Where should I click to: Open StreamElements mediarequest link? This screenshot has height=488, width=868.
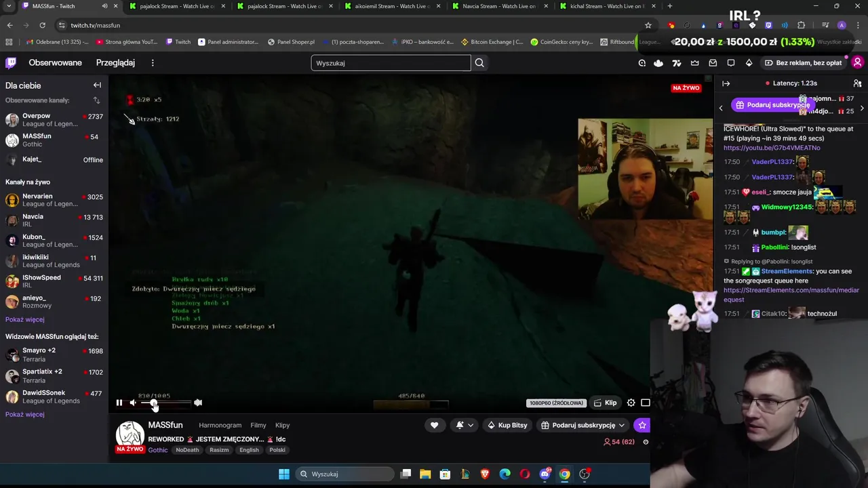point(791,295)
